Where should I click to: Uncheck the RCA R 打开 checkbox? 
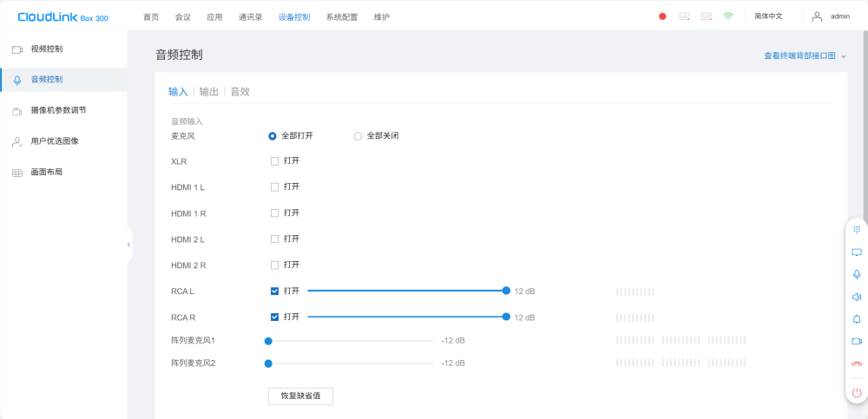pos(274,318)
